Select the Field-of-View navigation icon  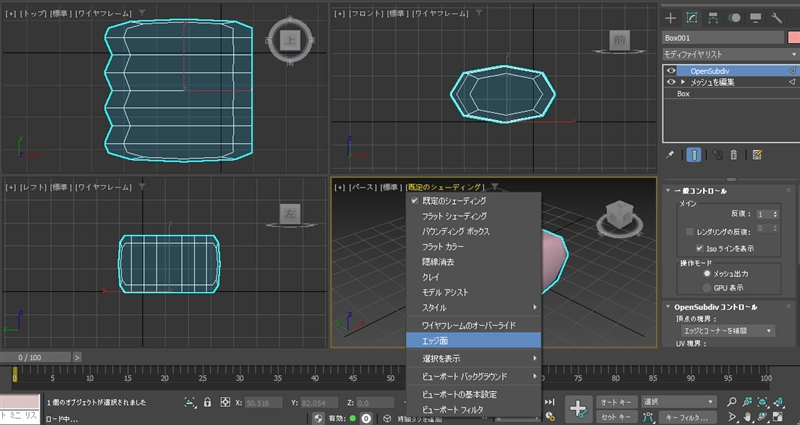732,417
